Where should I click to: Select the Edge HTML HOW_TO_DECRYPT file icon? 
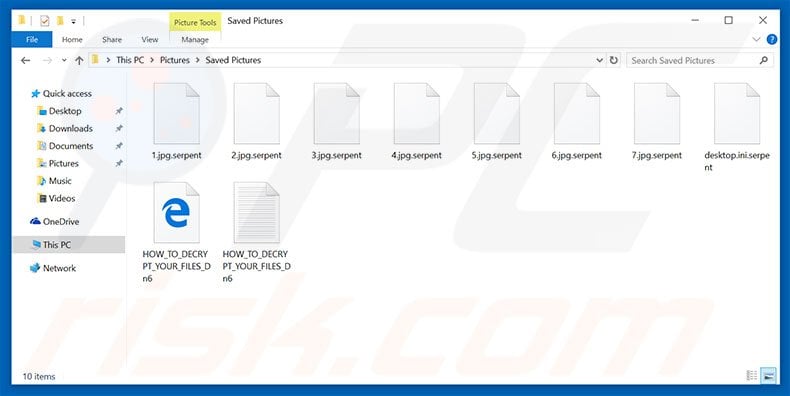click(176, 213)
